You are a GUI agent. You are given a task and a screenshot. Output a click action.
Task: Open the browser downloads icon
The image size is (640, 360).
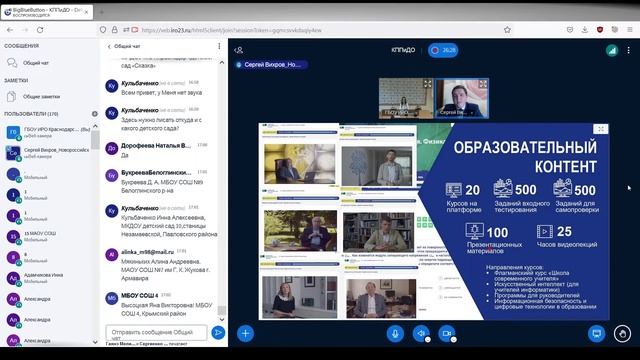(x=585, y=30)
